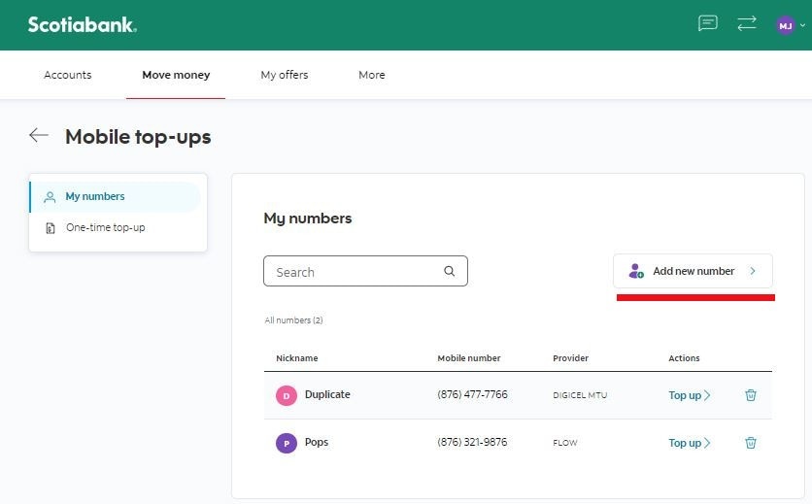Open the MJ profile avatar menu
Screen dimensions: 812x504
(787, 25)
